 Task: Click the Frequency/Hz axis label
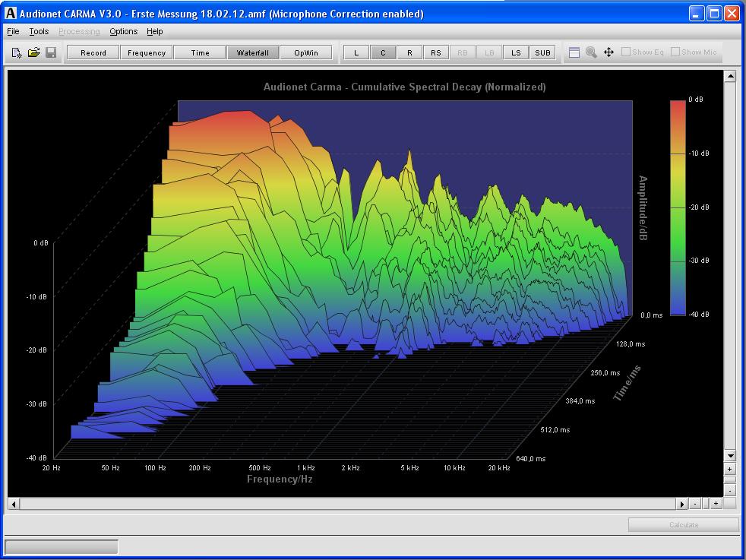pos(280,479)
